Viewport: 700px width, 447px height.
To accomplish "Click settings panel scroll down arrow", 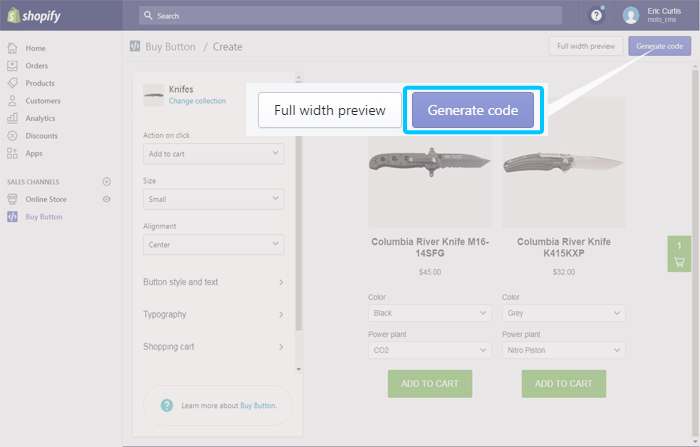I will click(299, 369).
